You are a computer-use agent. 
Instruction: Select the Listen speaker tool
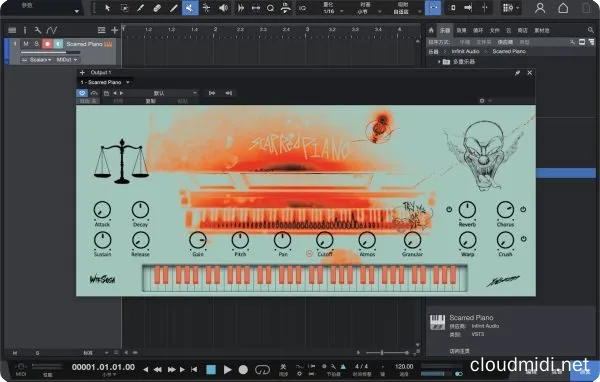(223, 8)
